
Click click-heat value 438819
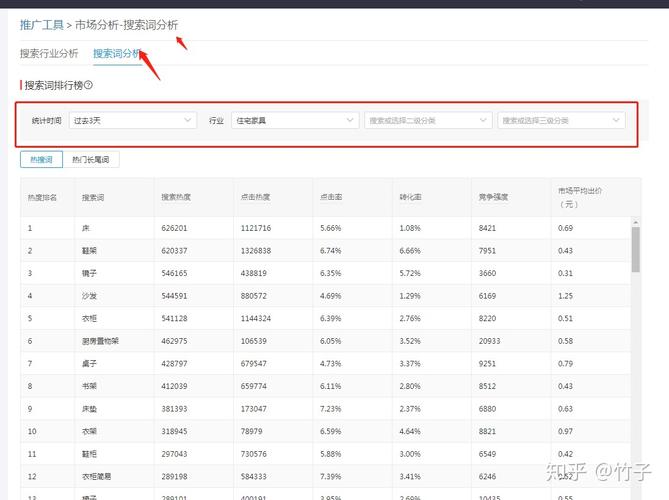(x=253, y=273)
